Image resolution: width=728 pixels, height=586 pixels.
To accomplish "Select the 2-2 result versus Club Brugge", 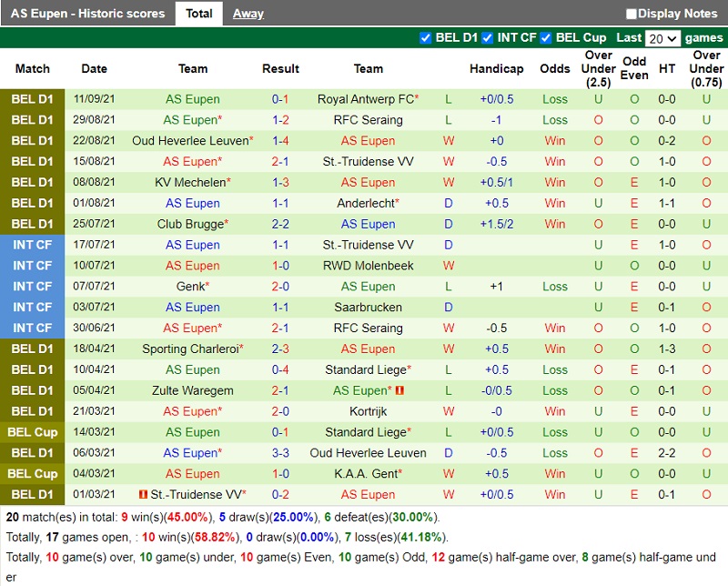I will (280, 224).
